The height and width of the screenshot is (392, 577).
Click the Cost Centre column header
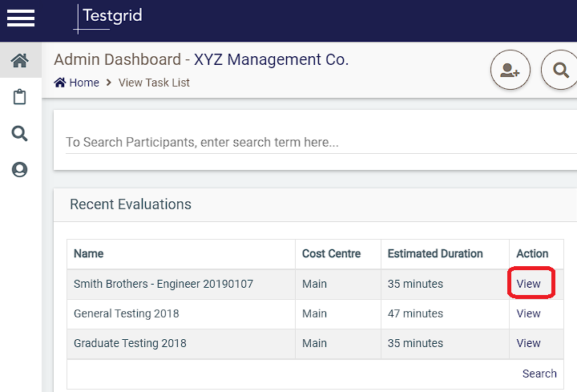pos(331,253)
